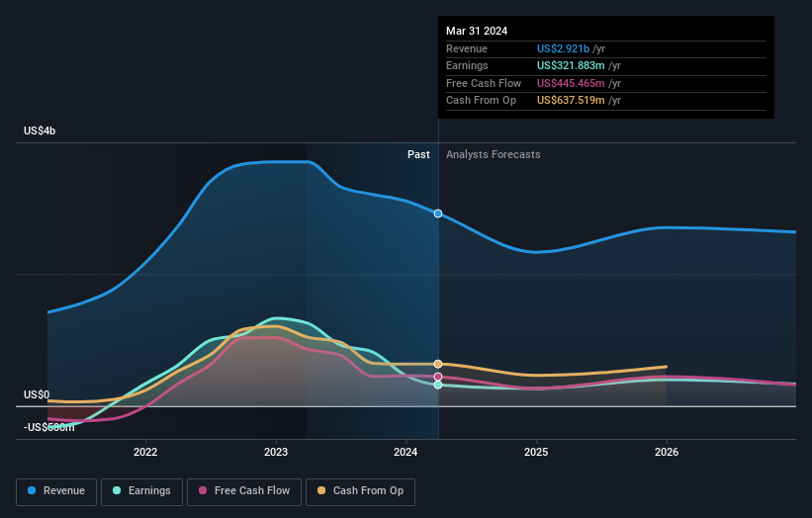Toggle the Free Cash Flow legend button

click(x=244, y=491)
